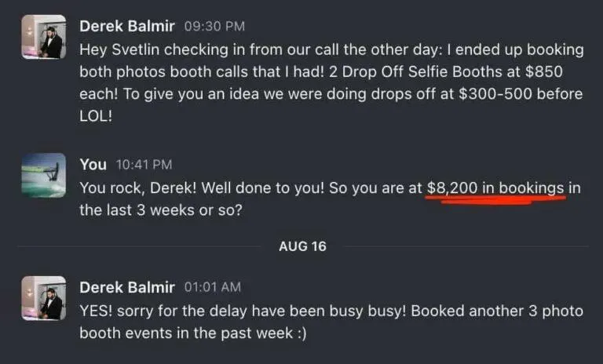Click "the last 3 weeks or so?" line
The image size is (603, 364).
pyautogui.click(x=161, y=210)
